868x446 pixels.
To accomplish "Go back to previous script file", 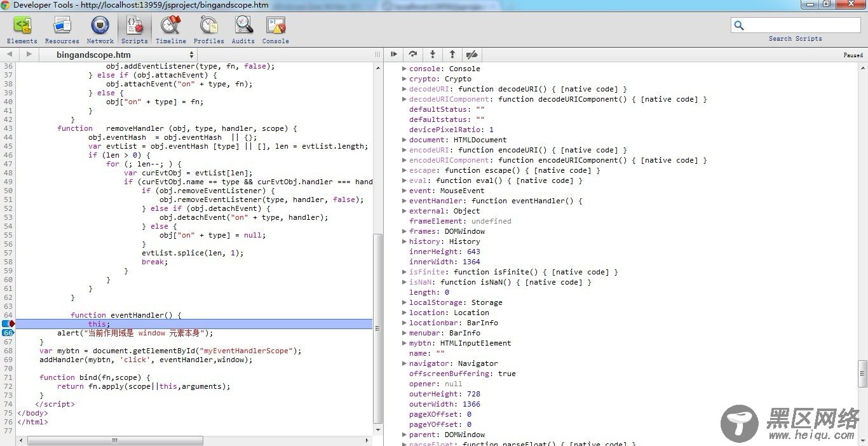I will (x=10, y=55).
